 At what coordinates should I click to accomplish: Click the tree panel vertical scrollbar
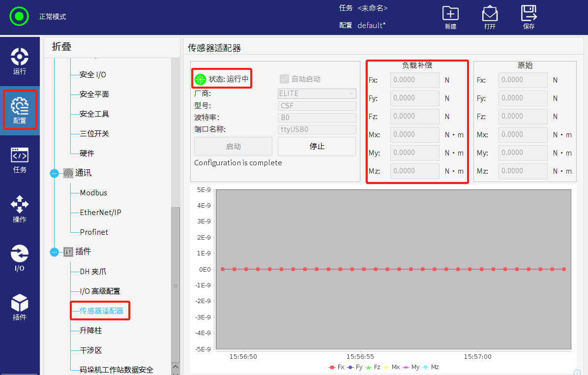click(176, 285)
